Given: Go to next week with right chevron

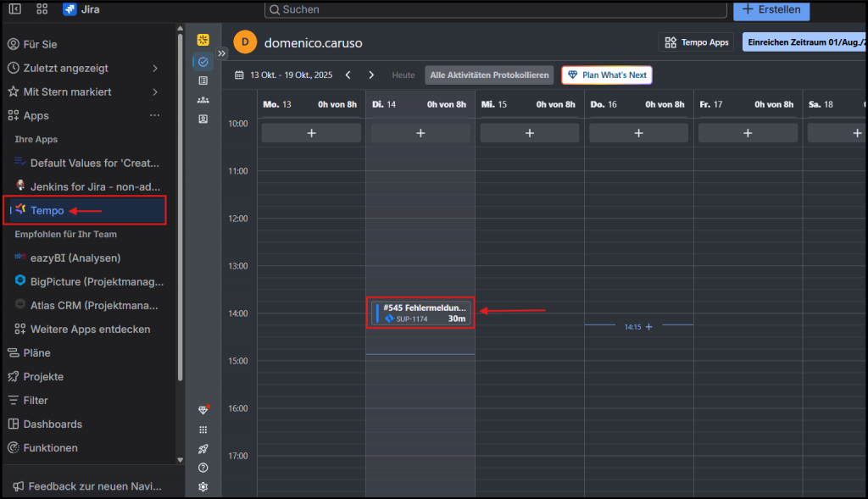Looking at the screenshot, I should pos(370,75).
